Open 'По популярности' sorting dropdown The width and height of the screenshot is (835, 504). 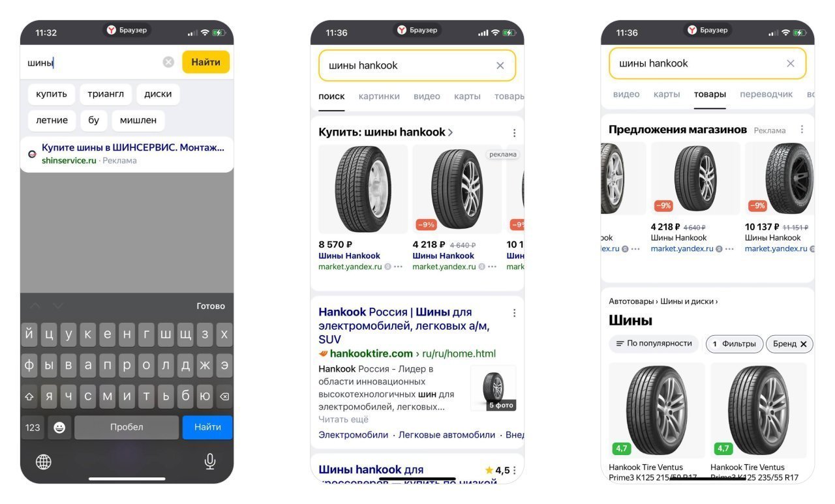tap(654, 344)
